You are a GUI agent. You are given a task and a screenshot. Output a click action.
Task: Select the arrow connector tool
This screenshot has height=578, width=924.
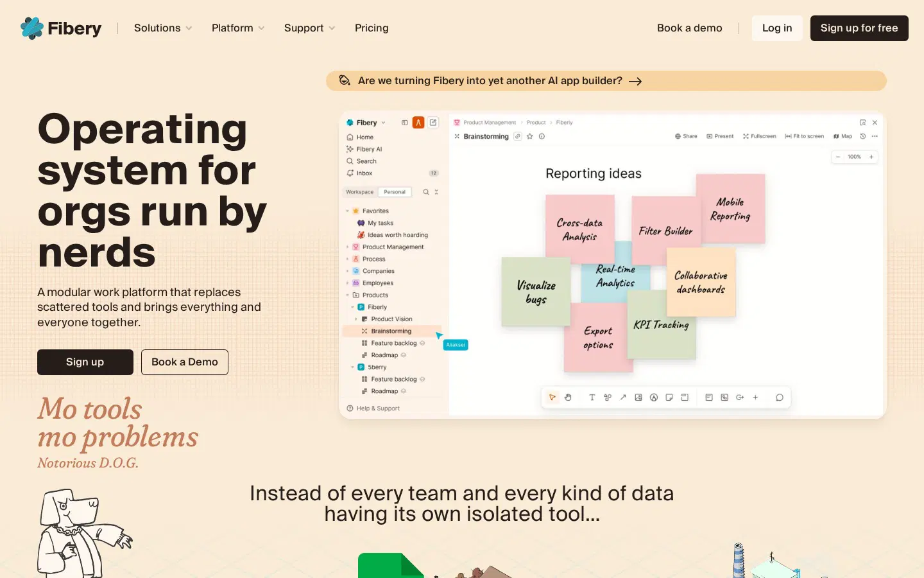tap(623, 398)
